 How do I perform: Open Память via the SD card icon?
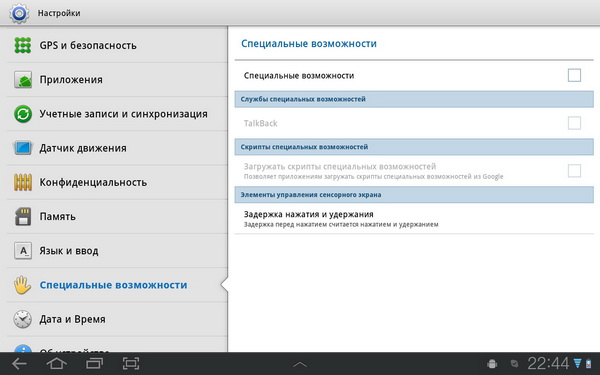pyautogui.click(x=23, y=217)
